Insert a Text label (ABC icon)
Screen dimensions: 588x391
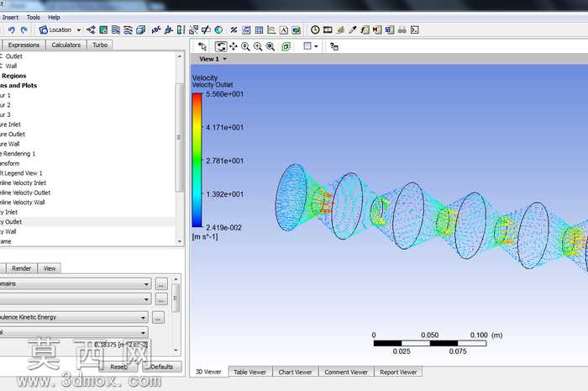point(156,29)
